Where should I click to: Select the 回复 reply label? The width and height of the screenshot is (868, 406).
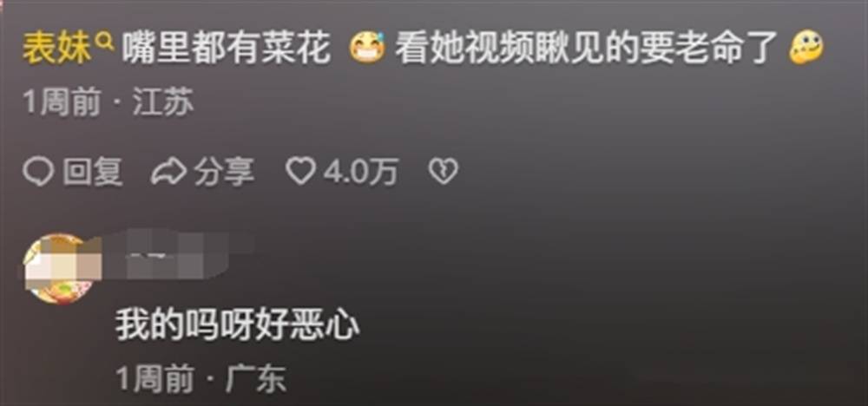tap(92, 172)
